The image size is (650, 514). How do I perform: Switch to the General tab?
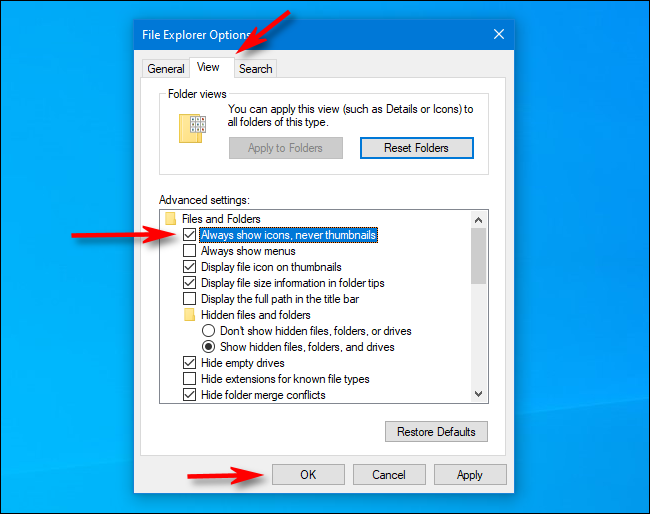click(165, 69)
